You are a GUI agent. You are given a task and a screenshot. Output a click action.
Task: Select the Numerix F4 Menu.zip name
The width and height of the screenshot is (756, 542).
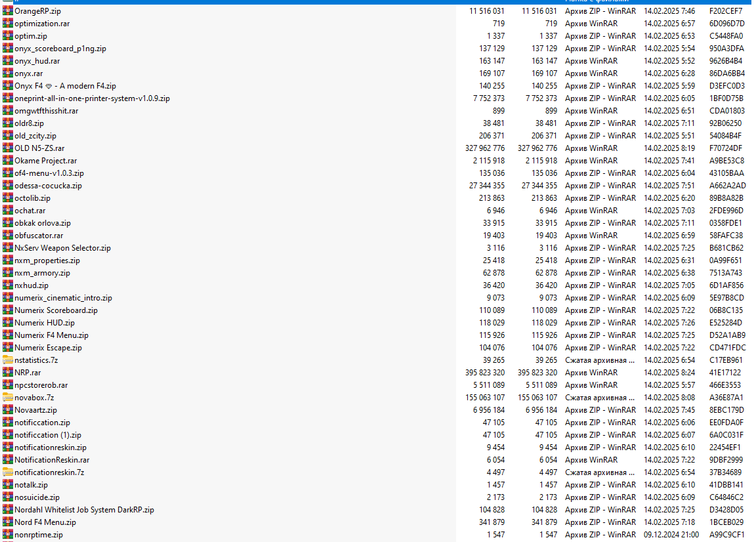coord(52,335)
